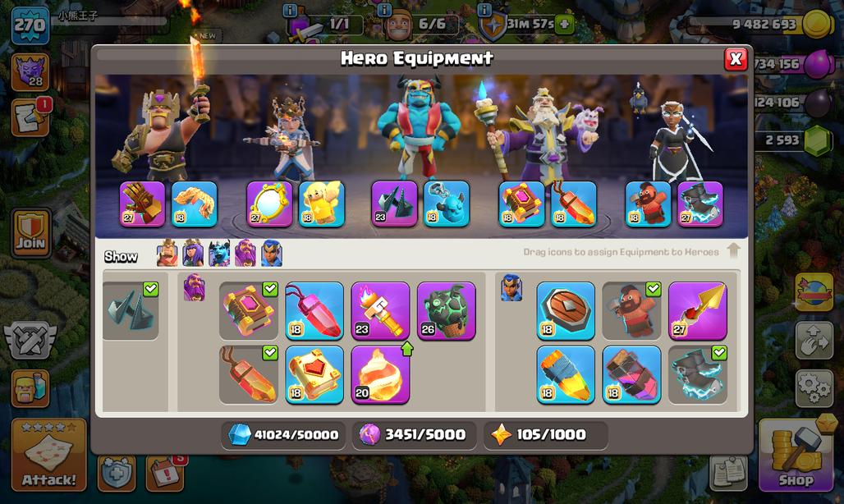Select the Healing Tome equipment icon
This screenshot has width=844, height=504.
coord(314,375)
